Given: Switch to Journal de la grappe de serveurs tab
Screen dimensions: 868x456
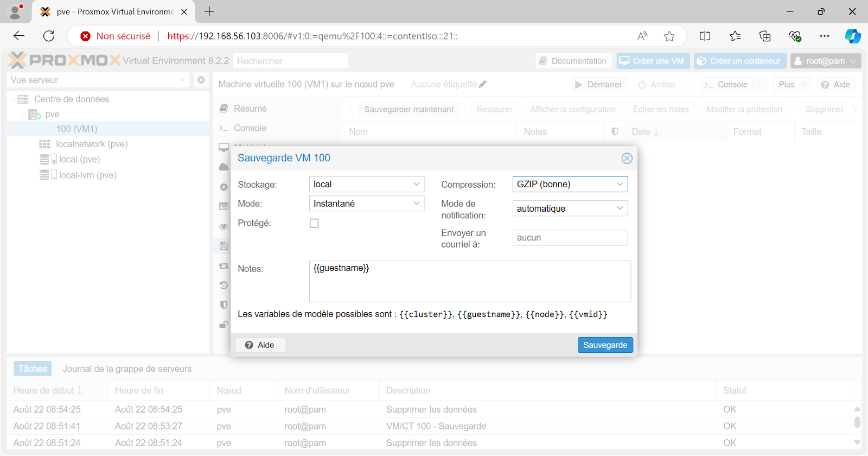Looking at the screenshot, I should click(x=127, y=369).
